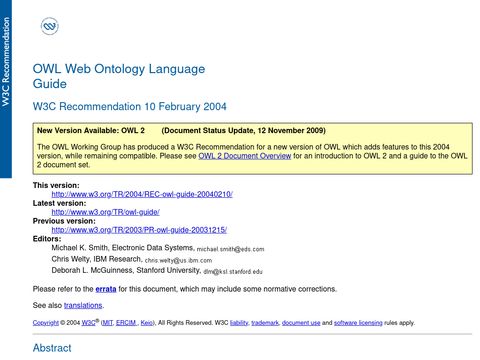The width and height of the screenshot is (480, 360).
Task: Click email chris.welty@us.ibm.com
Action: 178,260
